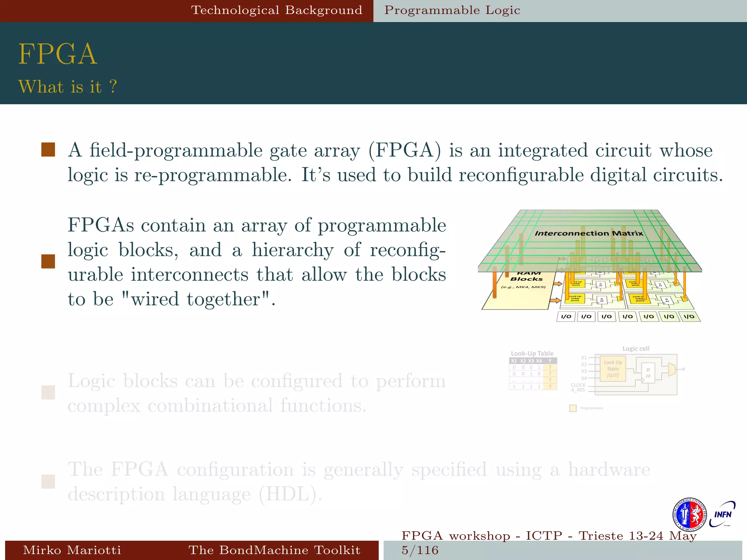Open the Technological Background section link
The width and height of the screenshot is (747, 560).
tap(277, 10)
